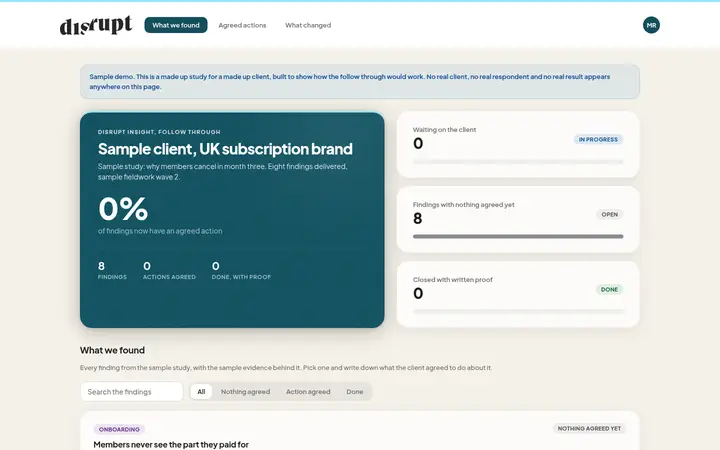This screenshot has height=450, width=720.
Task: Click the Closed with written proof card
Action: click(518, 294)
